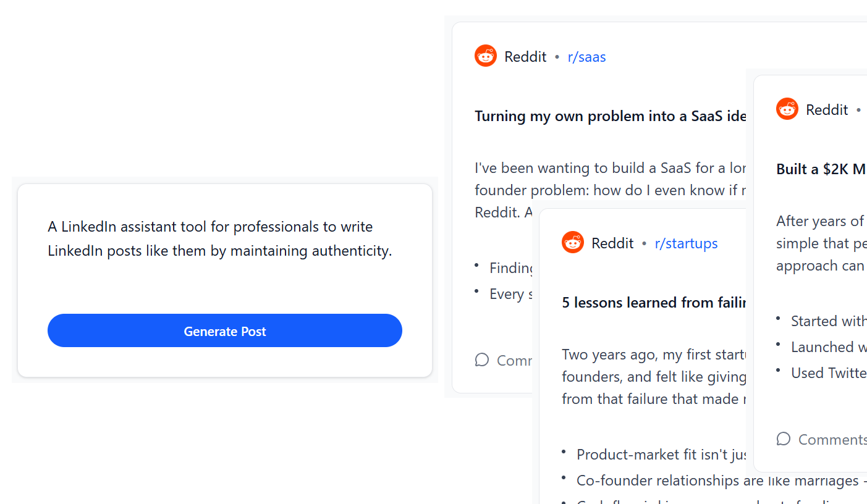The image size is (867, 504).
Task: Select the "Used Twitte" bullet item
Action: (x=821, y=373)
